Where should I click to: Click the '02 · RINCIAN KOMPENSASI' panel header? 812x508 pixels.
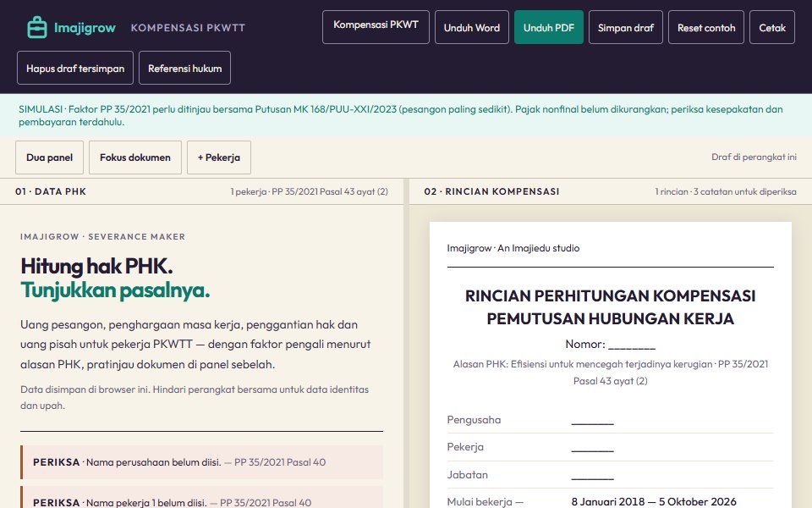[491, 192]
